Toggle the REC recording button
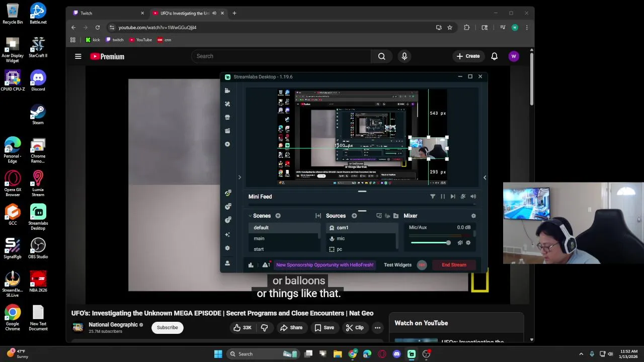This screenshot has height=362, width=644. [422, 265]
